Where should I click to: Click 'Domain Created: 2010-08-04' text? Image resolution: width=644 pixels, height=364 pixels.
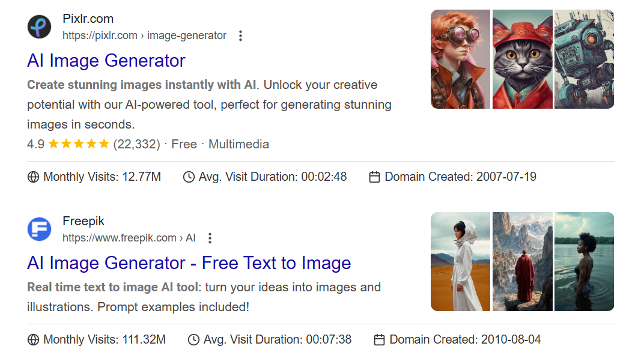click(465, 340)
